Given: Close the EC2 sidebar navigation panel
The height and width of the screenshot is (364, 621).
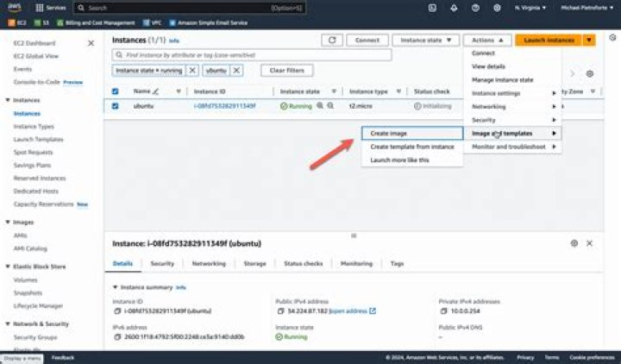Looking at the screenshot, I should [x=91, y=43].
